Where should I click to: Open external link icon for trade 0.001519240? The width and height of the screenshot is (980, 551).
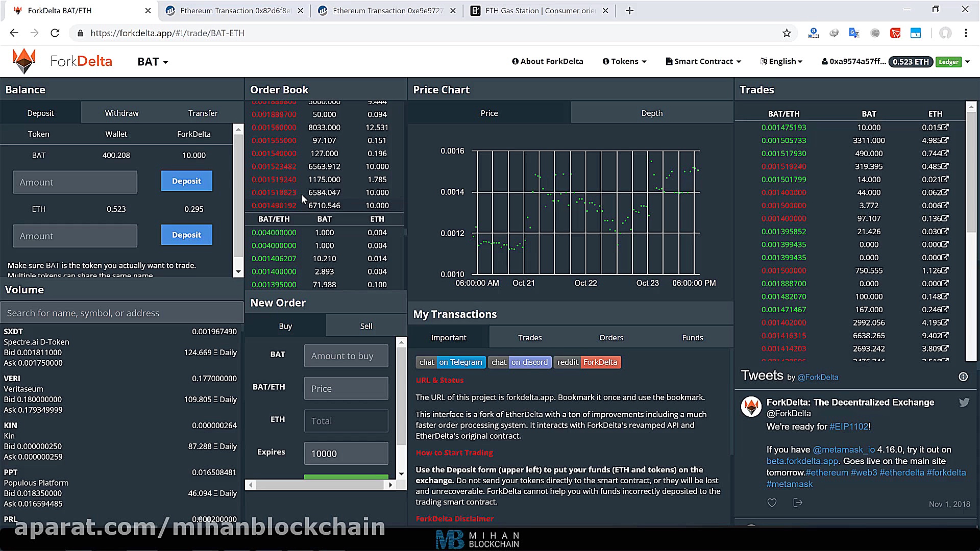(945, 166)
